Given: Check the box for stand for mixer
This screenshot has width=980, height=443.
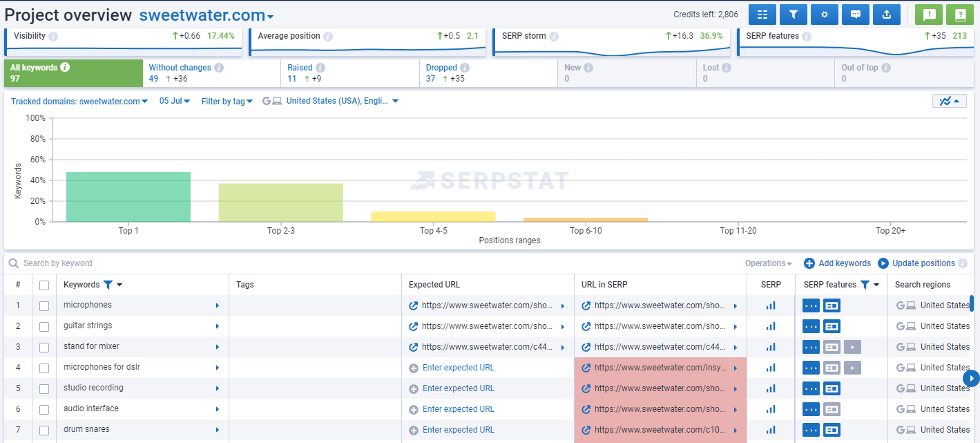Looking at the screenshot, I should click(44, 347).
